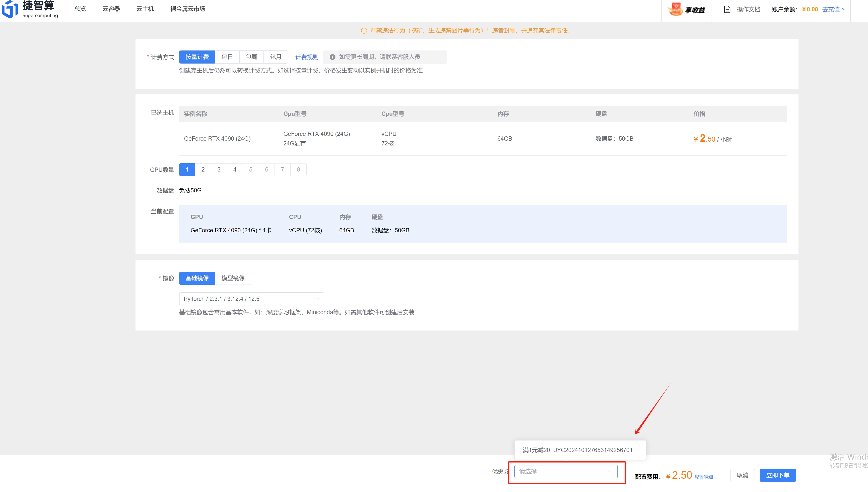The image size is (868, 492).
Task: Click the 取消 button
Action: pyautogui.click(x=742, y=475)
